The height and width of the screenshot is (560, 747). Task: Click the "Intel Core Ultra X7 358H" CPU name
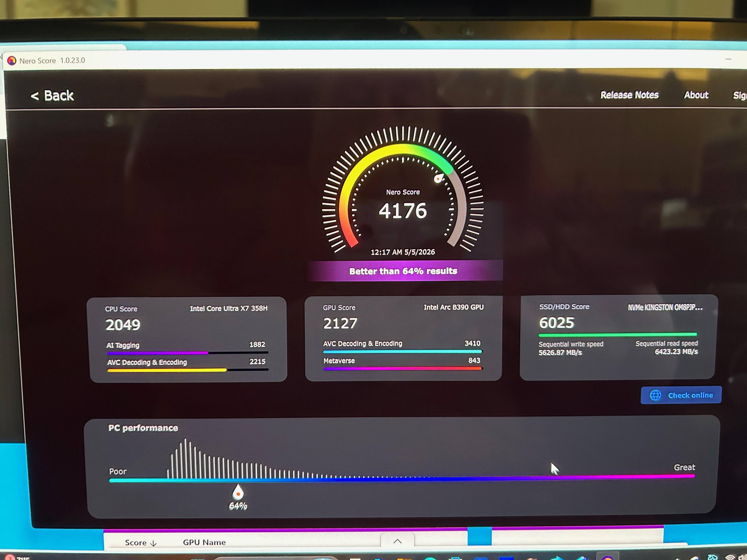point(229,308)
